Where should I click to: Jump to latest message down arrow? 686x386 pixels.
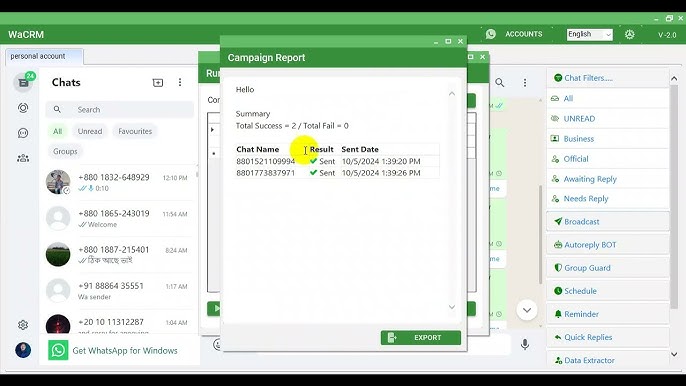pyautogui.click(x=527, y=310)
